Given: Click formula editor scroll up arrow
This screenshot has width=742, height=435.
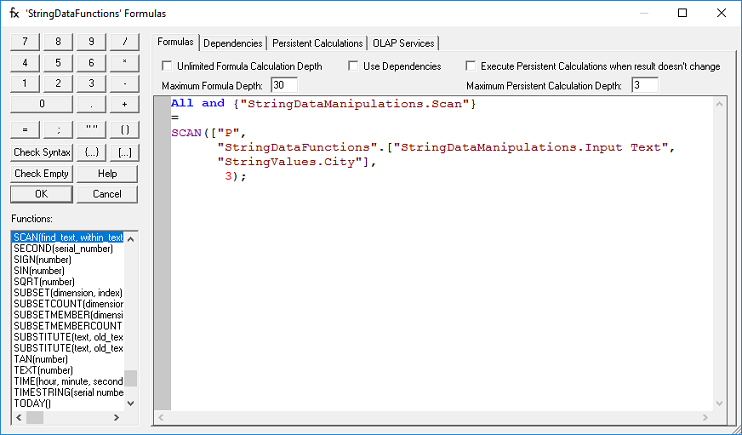Looking at the screenshot, I should [x=719, y=104].
